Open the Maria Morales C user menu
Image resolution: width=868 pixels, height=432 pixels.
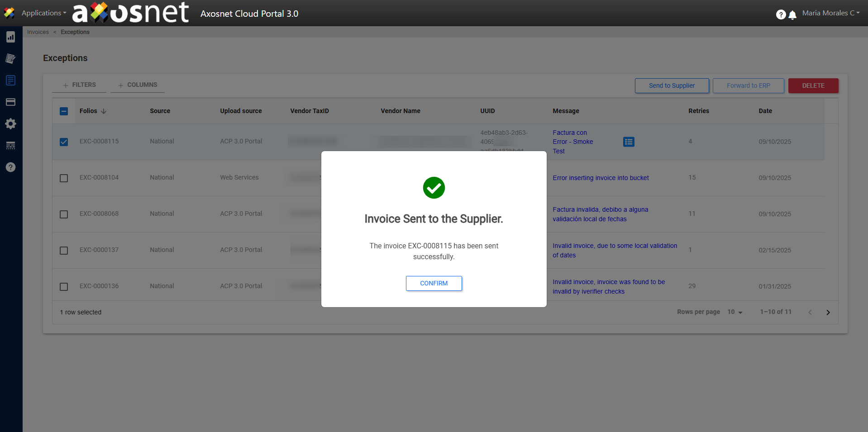[830, 13]
